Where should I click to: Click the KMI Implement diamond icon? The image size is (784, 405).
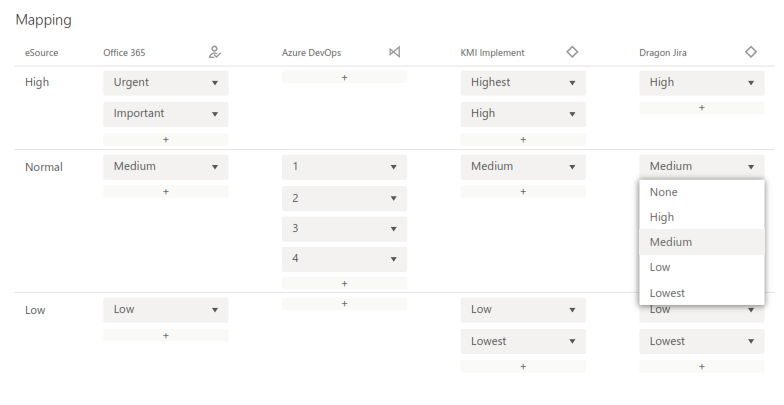click(x=572, y=52)
